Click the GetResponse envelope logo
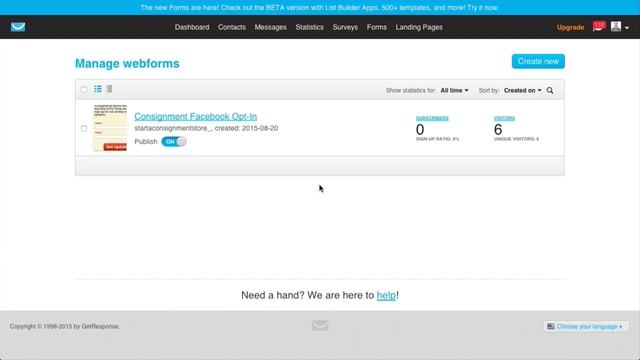Image resolution: width=640 pixels, height=360 pixels. pyautogui.click(x=18, y=27)
